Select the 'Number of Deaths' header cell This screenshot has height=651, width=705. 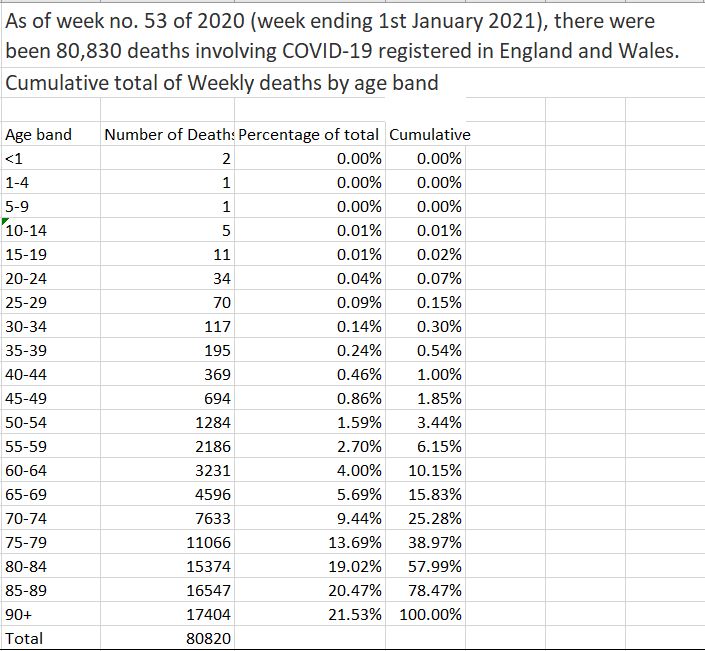click(x=168, y=135)
